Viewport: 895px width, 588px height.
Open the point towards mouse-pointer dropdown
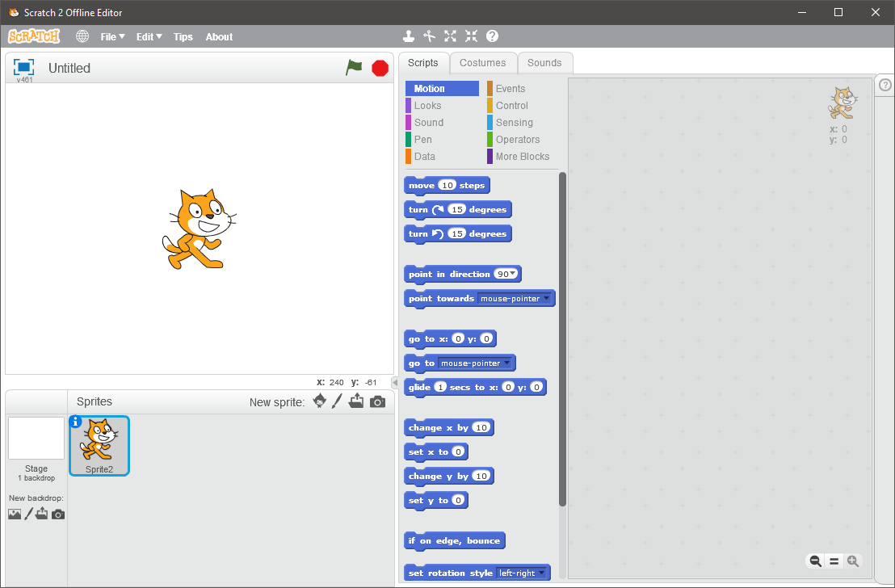coord(546,298)
